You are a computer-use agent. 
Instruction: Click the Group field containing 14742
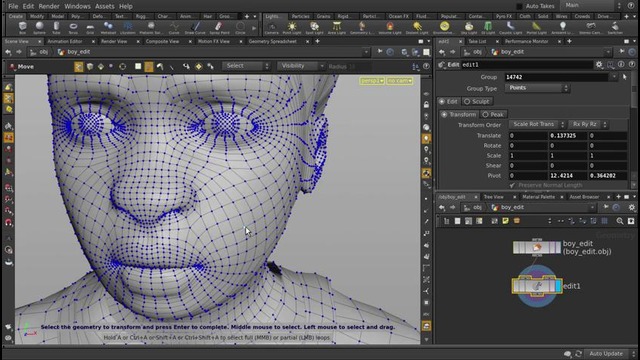557,77
